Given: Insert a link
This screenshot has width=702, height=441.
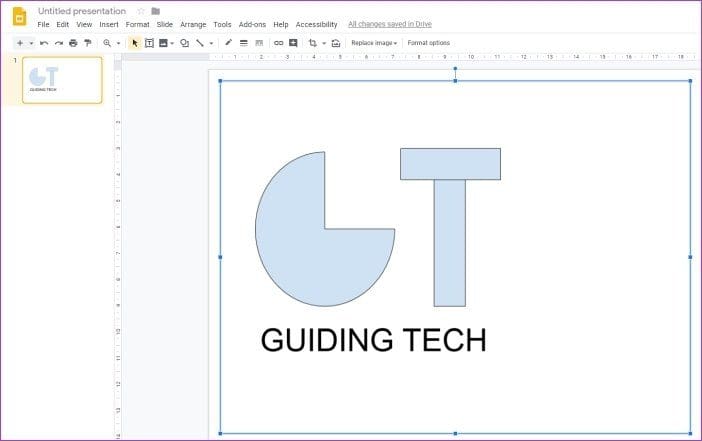Looking at the screenshot, I should [x=278, y=43].
